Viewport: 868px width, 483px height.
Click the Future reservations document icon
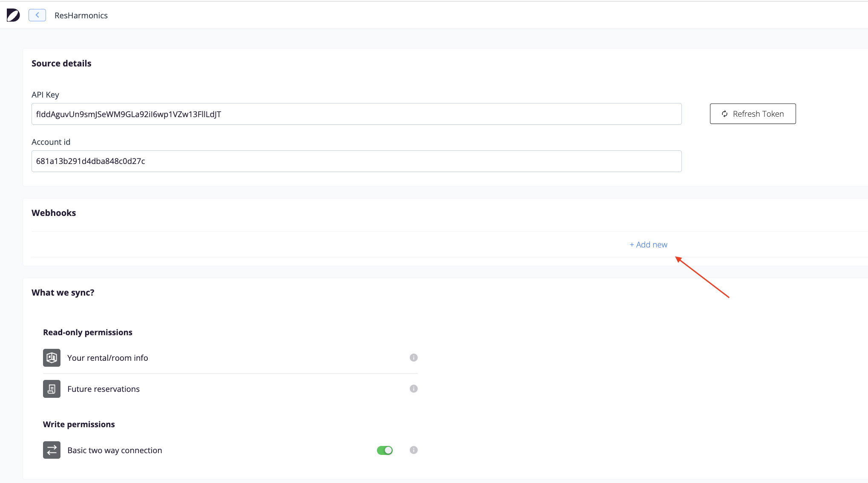point(51,388)
